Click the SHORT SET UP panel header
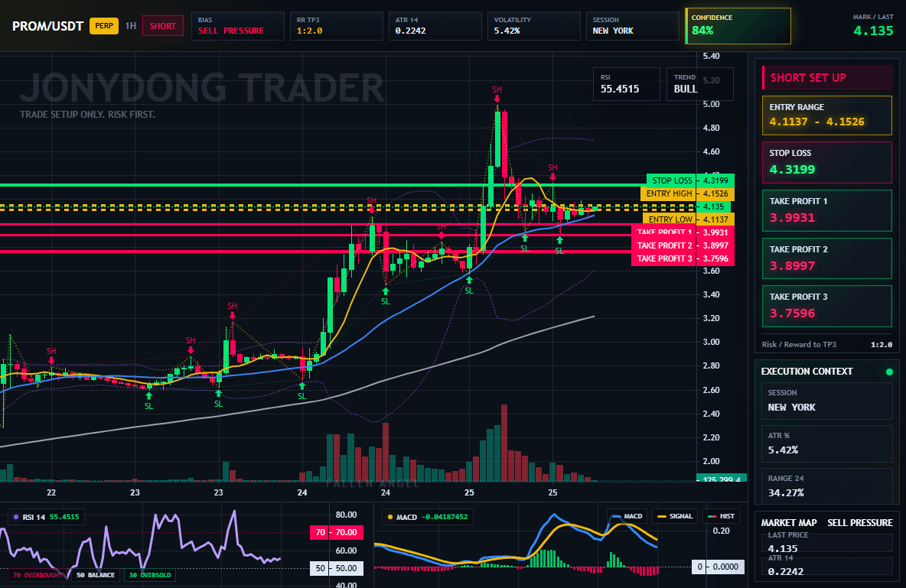This screenshot has height=588, width=906. [827, 77]
